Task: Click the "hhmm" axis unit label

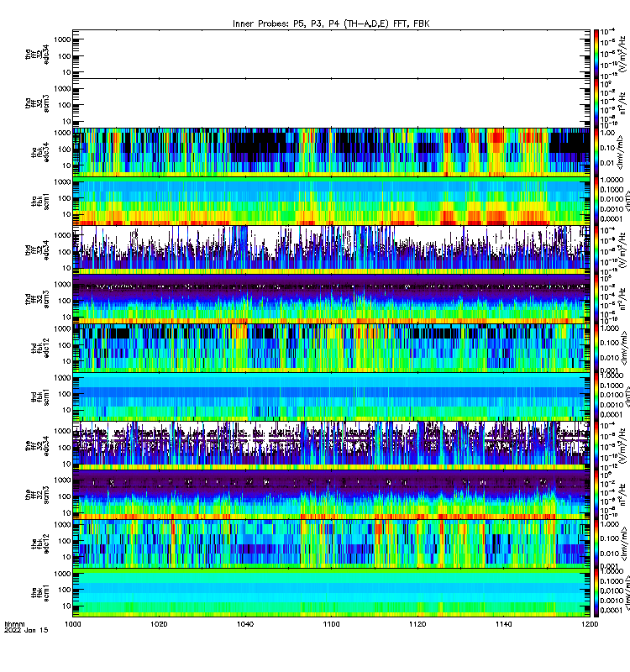Action: point(14,624)
